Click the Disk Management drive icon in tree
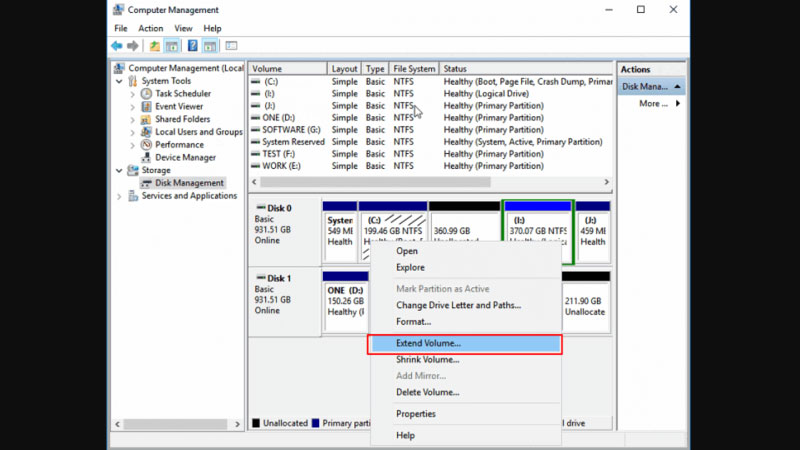 coord(146,183)
